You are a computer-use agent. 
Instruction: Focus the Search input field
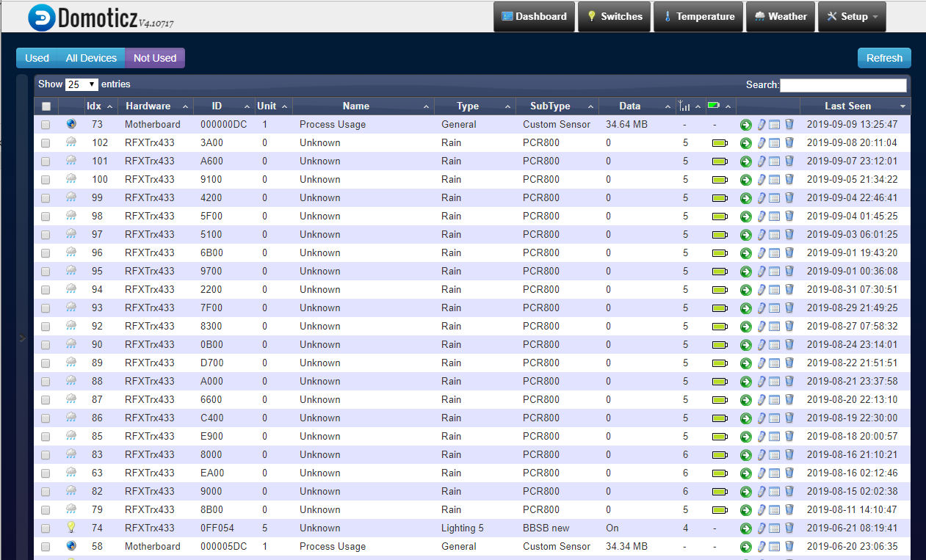[843, 85]
